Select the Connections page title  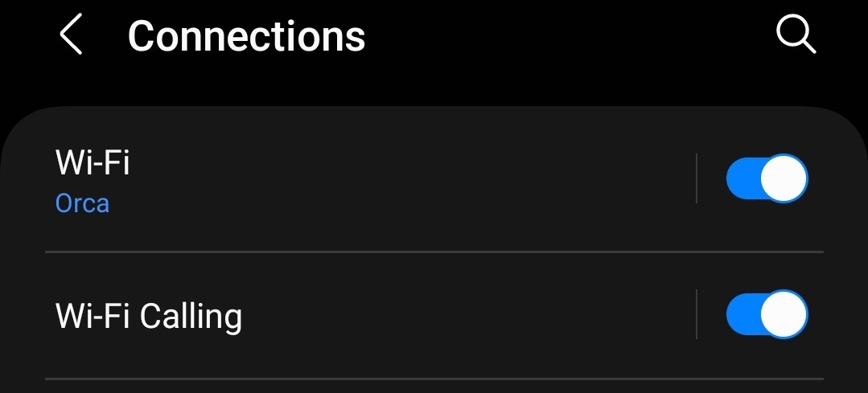(246, 36)
